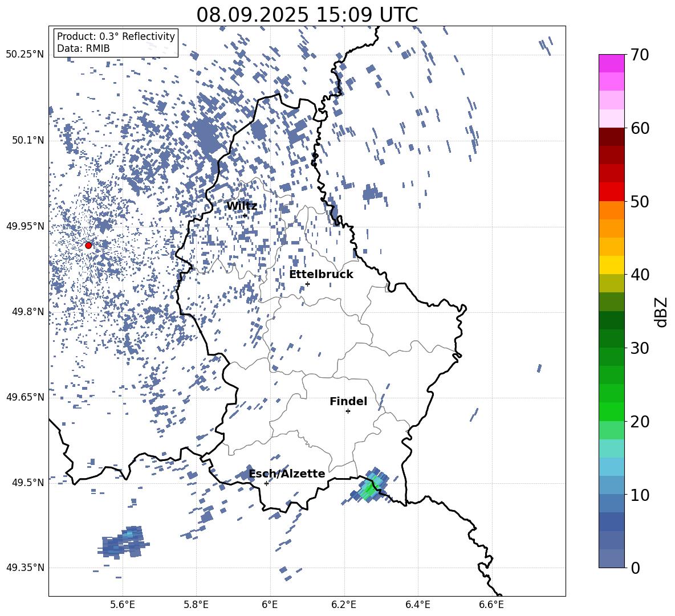Click the 49.65°N latitude label
Viewport: 675px width, 616px height.
pyautogui.click(x=25, y=397)
